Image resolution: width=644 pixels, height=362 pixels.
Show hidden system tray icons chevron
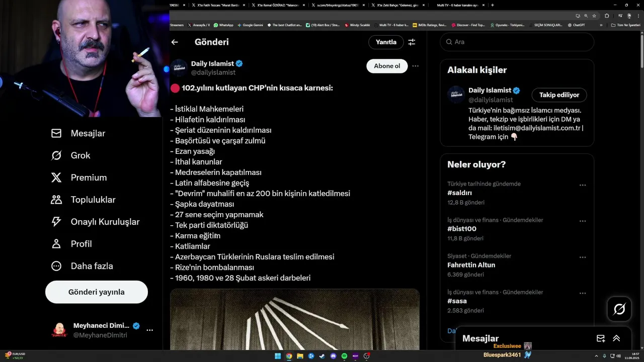tap(597, 356)
